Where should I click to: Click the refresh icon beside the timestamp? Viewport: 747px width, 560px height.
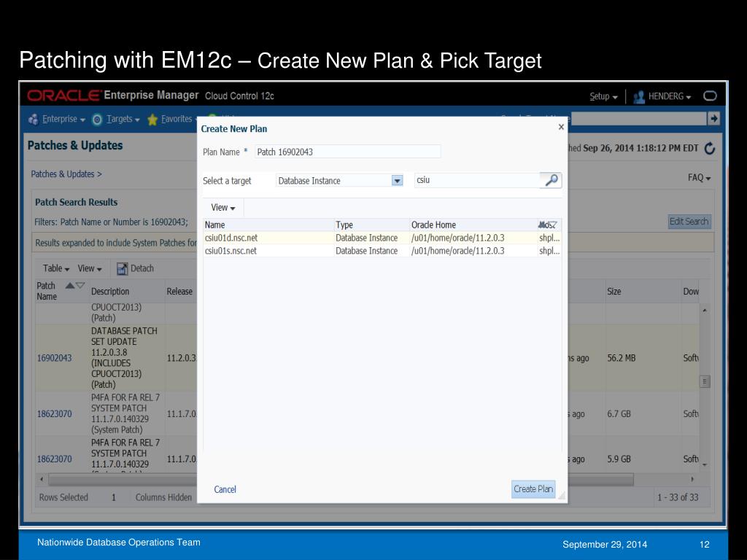[710, 149]
